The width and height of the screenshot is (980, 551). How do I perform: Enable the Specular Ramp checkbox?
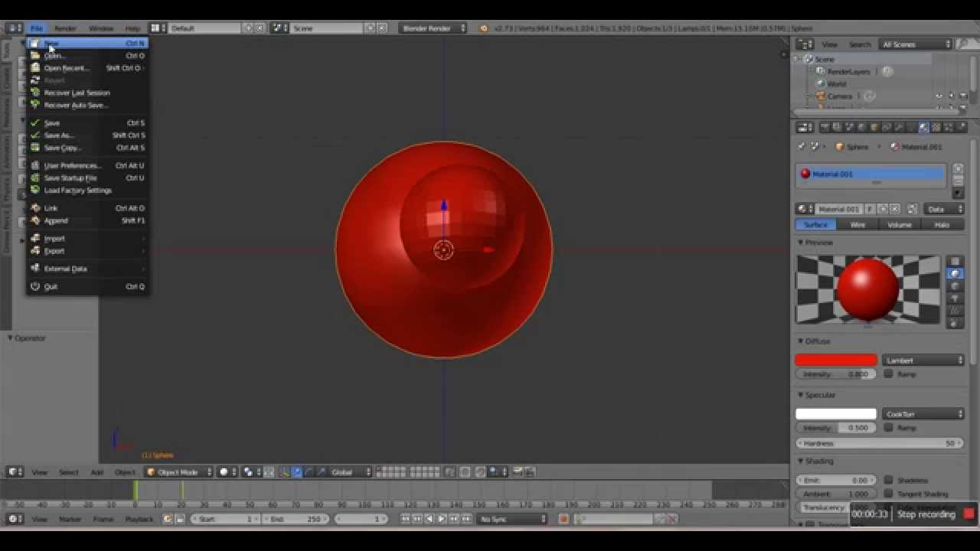click(x=888, y=428)
